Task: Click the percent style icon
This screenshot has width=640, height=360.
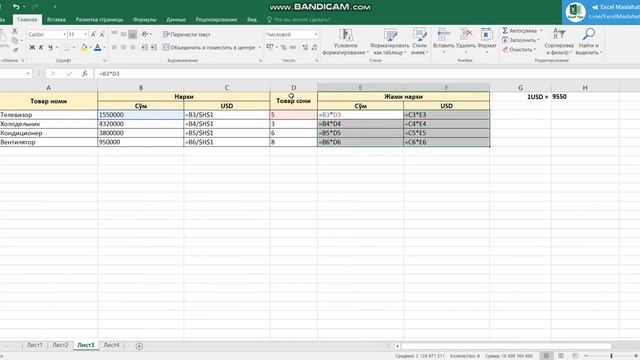Action: [283, 48]
